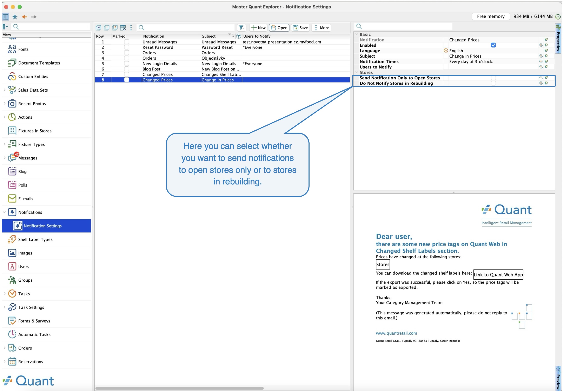563x392 pixels.
Task: Click the flag icon on the Language row
Action: coord(546,51)
